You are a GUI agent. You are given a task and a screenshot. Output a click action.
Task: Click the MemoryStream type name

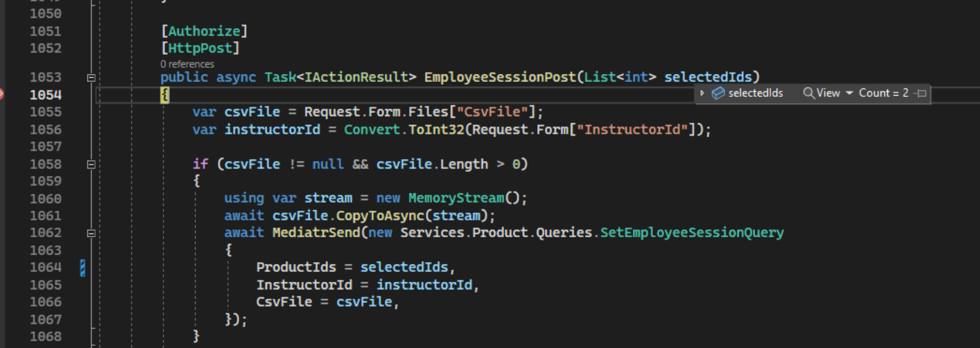point(456,198)
